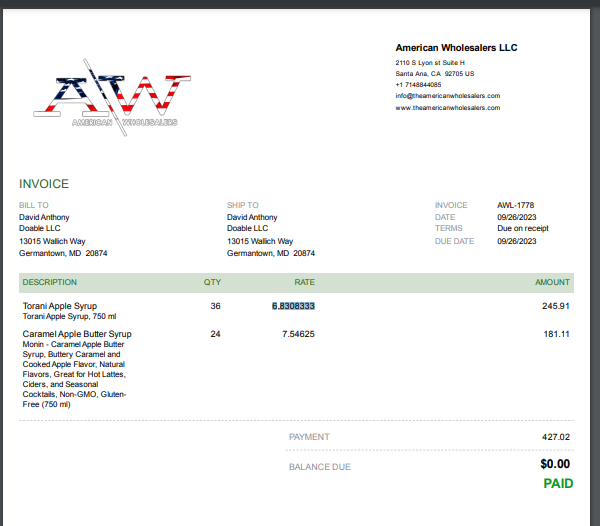Click the DESCRIPTION column header
Viewport: 600px width, 526px height.
tap(49, 282)
